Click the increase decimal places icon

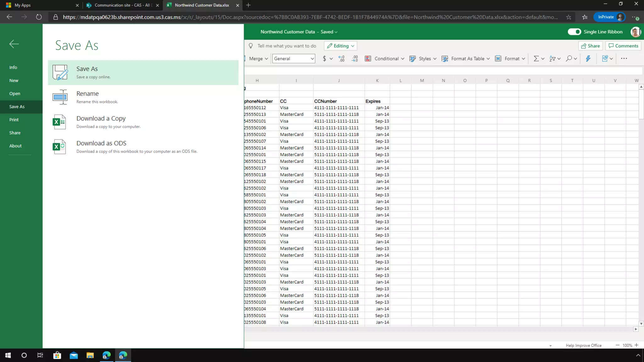[341, 58]
